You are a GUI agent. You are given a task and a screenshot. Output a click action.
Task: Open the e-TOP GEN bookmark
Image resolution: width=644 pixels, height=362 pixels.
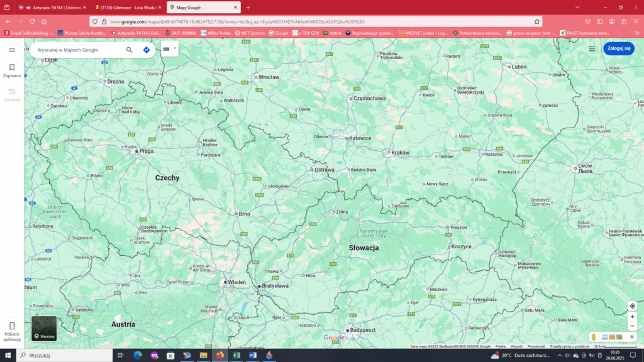pos(306,33)
